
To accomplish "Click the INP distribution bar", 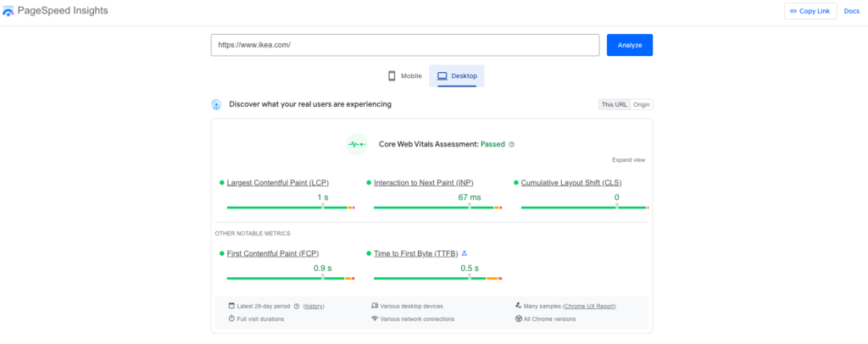I will [x=438, y=208].
